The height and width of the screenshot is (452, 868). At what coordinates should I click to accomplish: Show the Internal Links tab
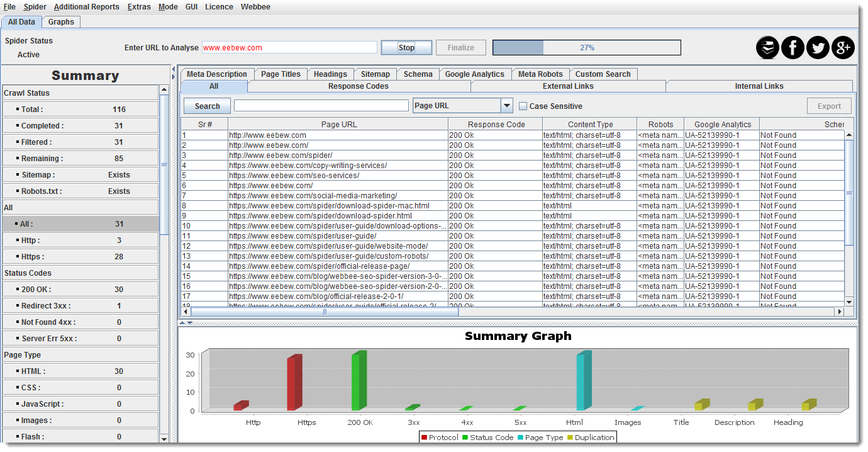[x=759, y=86]
